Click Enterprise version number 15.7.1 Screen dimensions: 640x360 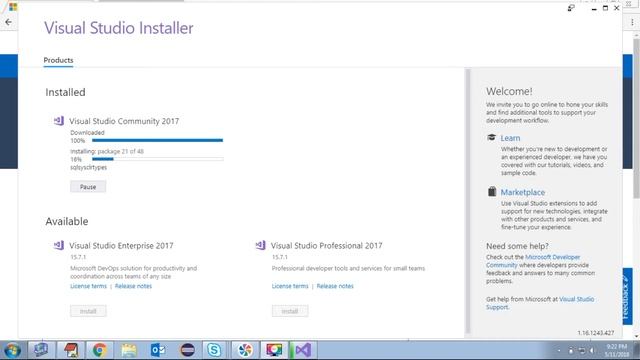pos(78,257)
